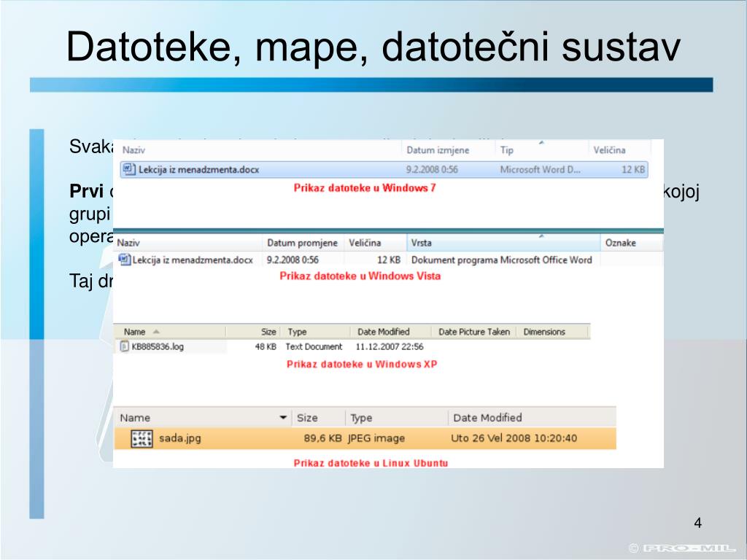This screenshot has width=747, height=560.
Task: Click the Text Document type cell
Action: pos(314,346)
